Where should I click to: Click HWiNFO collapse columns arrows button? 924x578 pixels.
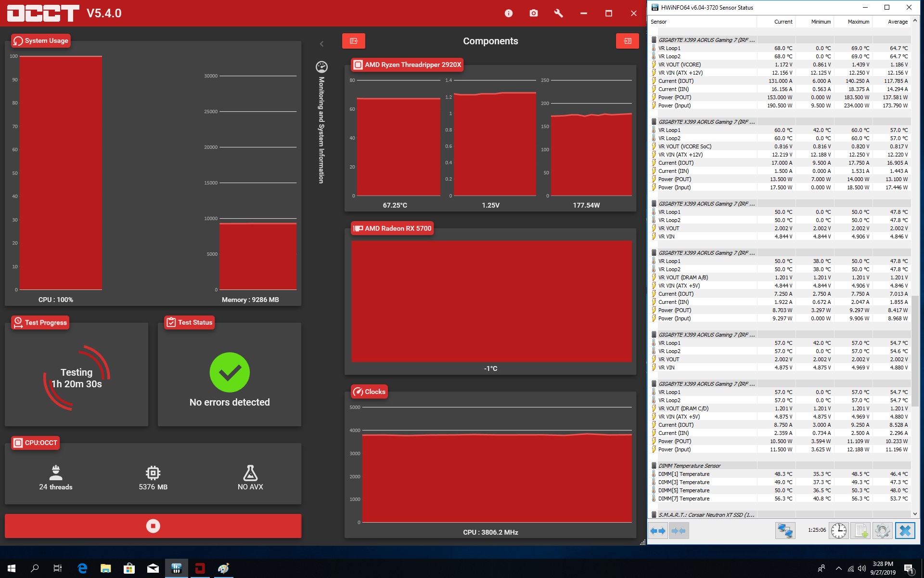[x=679, y=531]
